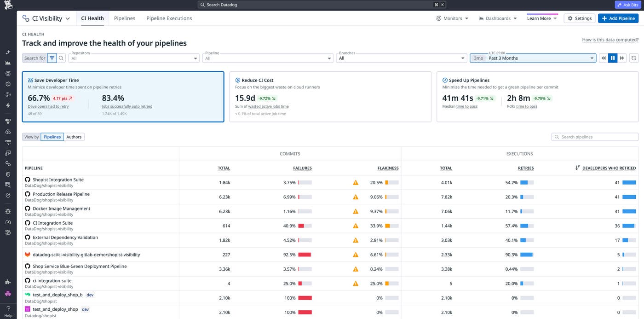Click the 3mo time shortcut field

click(x=478, y=58)
